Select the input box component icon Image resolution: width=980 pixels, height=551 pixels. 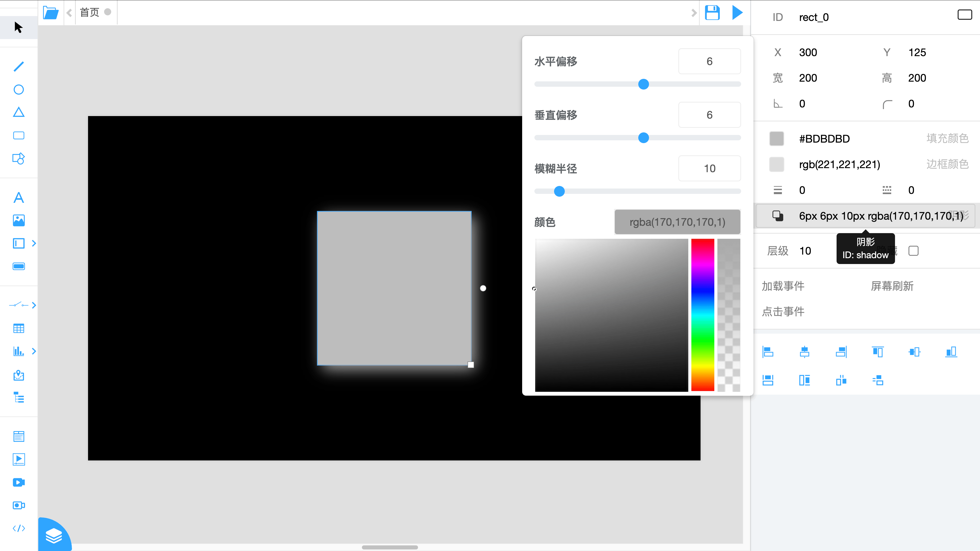[19, 243]
